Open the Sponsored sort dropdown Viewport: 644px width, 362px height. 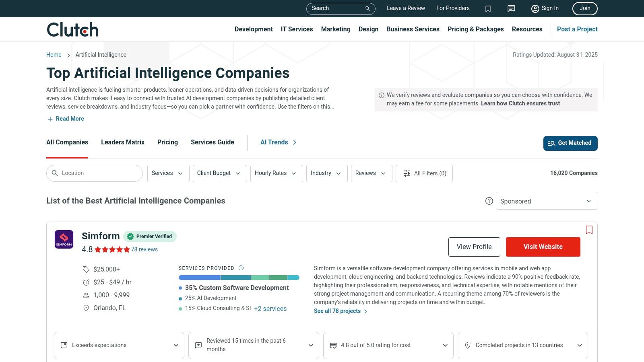pyautogui.click(x=547, y=201)
